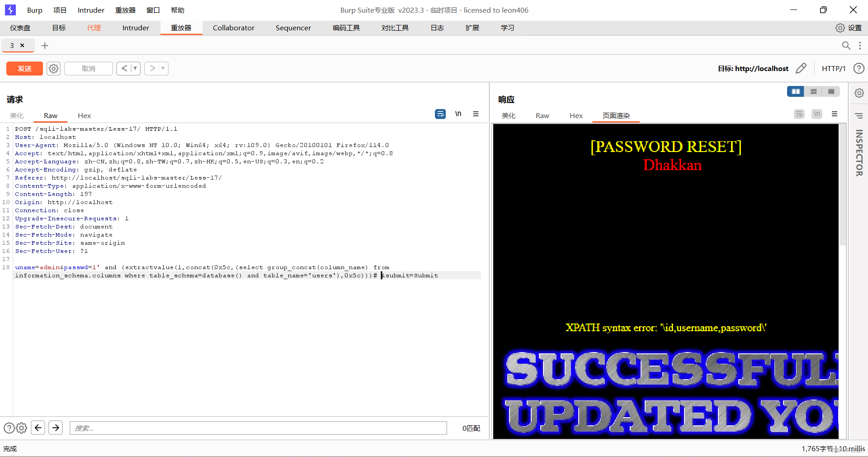Switch to the 学习 tab
The image size is (868, 457).
[508, 28]
